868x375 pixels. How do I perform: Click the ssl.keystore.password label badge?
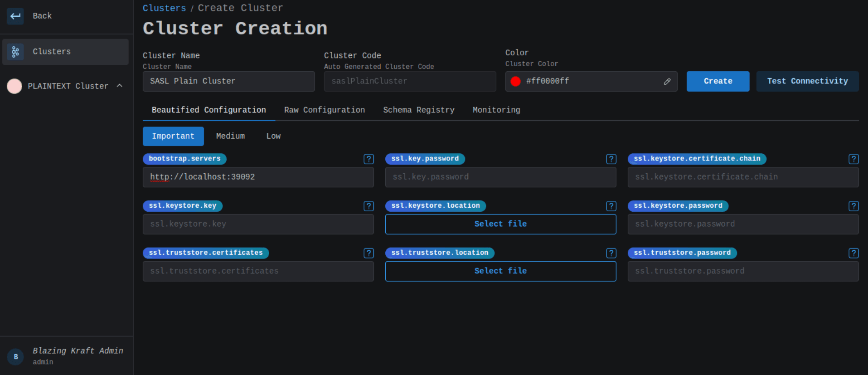(678, 206)
